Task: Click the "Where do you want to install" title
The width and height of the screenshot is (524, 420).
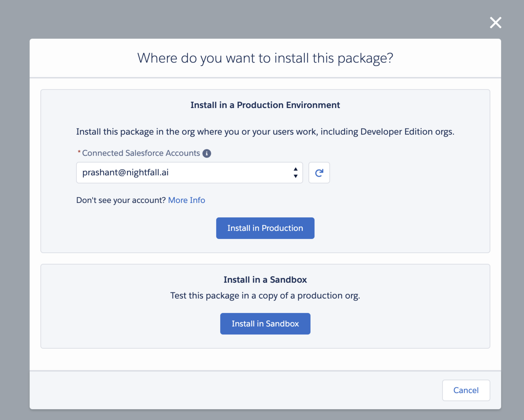Action: [x=265, y=58]
